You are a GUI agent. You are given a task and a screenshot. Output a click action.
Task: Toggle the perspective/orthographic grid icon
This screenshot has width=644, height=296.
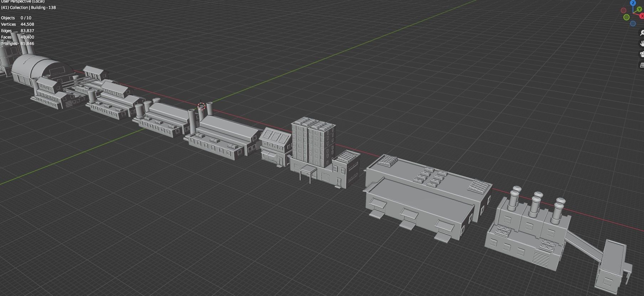642,65
